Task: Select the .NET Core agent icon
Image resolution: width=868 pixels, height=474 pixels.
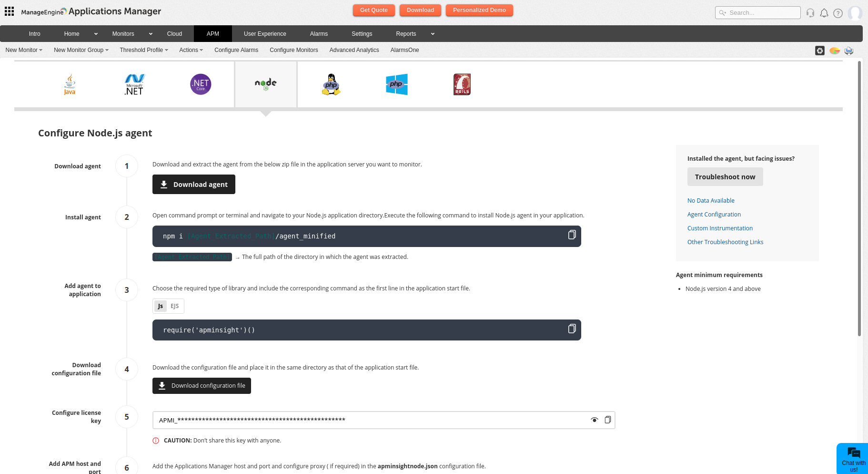Action: pyautogui.click(x=201, y=84)
